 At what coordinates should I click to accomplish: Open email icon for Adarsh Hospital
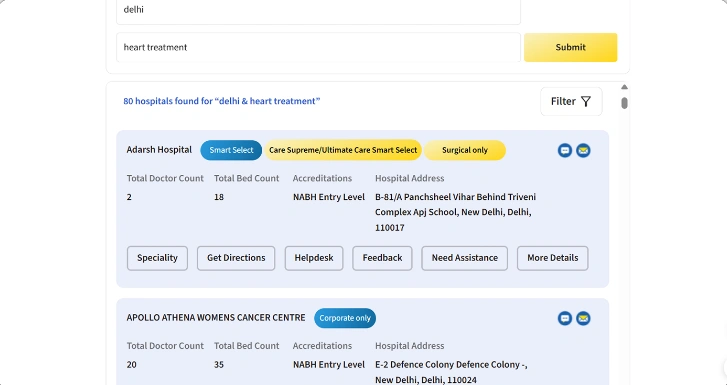(x=583, y=150)
